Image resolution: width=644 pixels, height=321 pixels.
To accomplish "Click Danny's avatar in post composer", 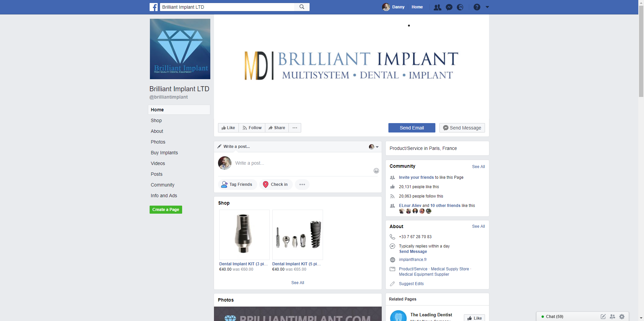I will click(225, 163).
